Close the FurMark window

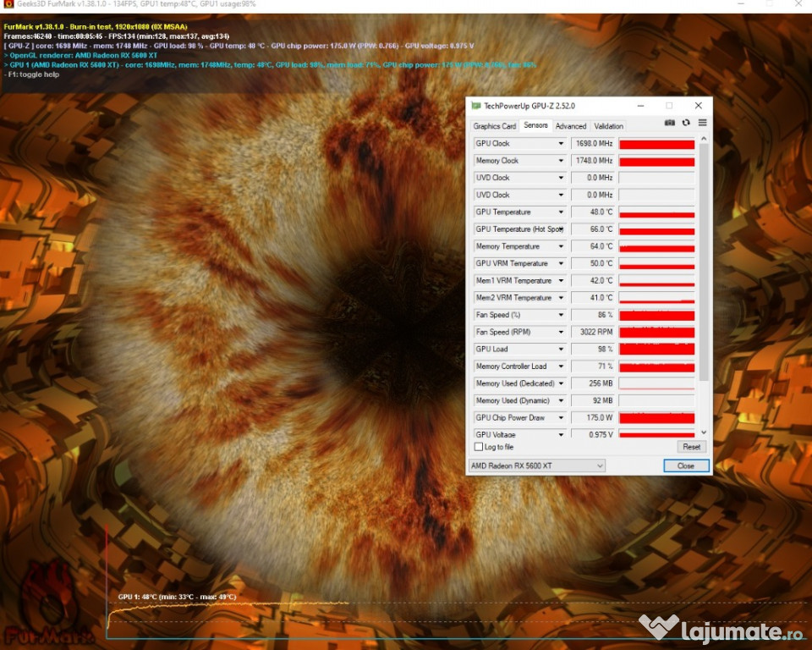pos(798,3)
